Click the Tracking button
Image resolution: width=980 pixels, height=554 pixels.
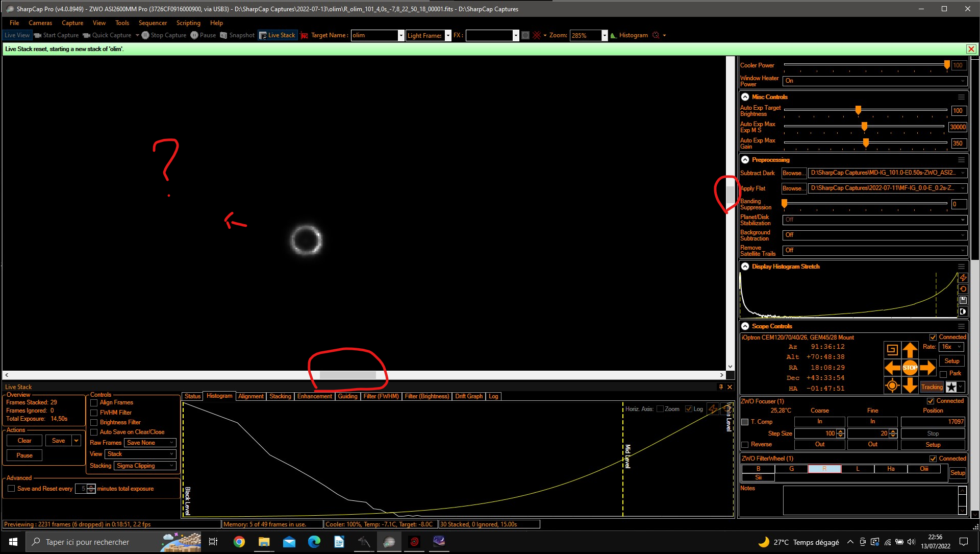[x=932, y=387]
